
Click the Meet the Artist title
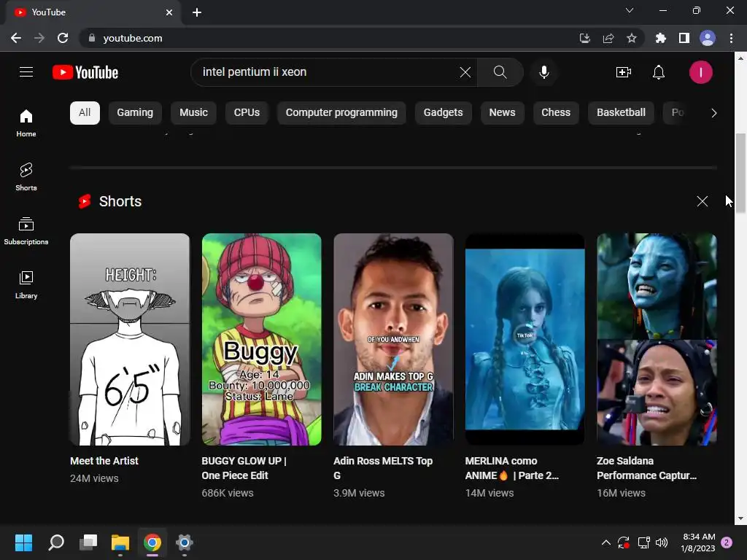click(104, 461)
